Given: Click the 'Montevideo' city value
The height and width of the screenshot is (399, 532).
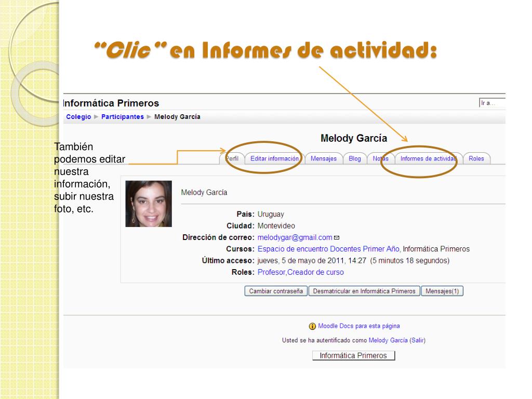Looking at the screenshot, I should click(x=276, y=226).
